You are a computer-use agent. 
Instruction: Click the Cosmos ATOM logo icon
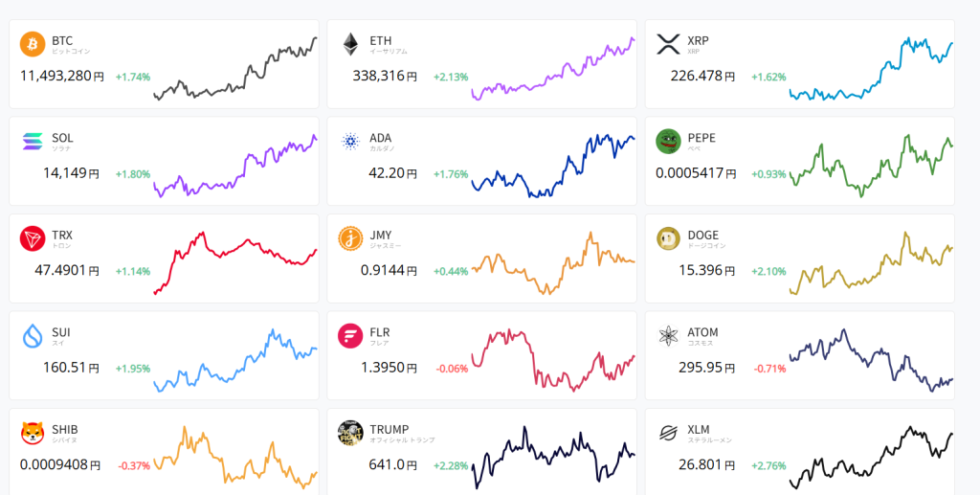point(668,337)
